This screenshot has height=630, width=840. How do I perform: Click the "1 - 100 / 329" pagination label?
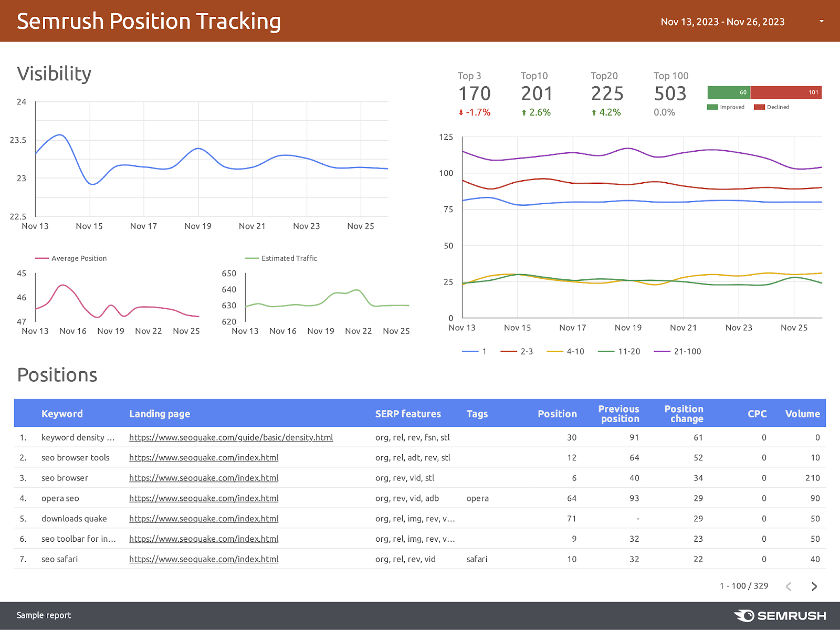pyautogui.click(x=743, y=586)
